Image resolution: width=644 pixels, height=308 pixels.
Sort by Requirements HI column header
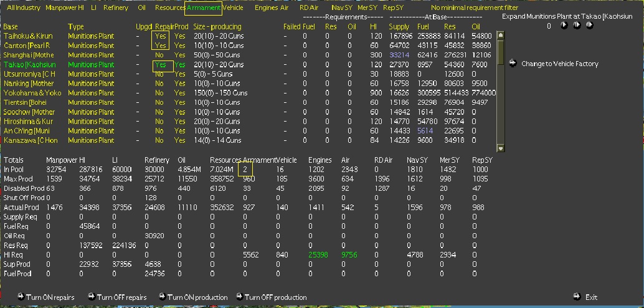[x=373, y=27]
